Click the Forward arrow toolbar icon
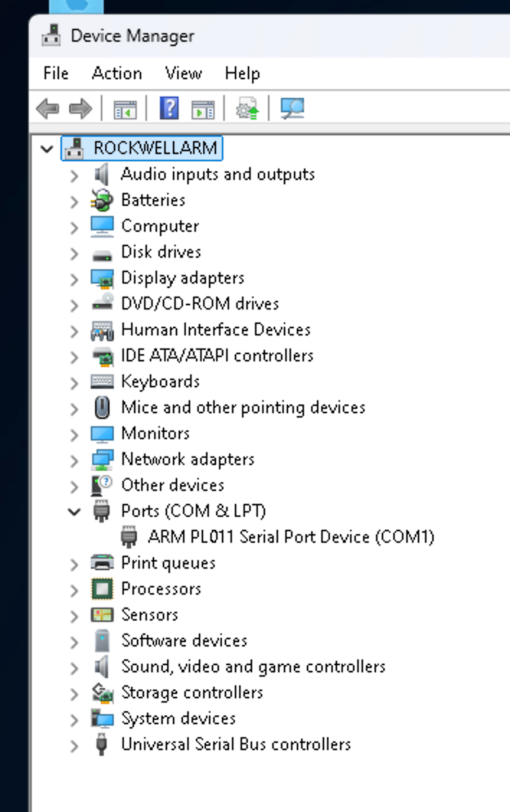The image size is (510, 812). (x=81, y=109)
